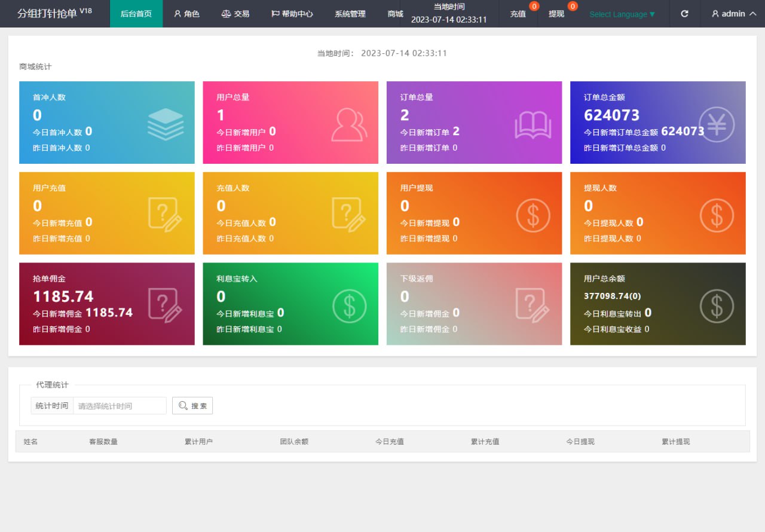Click the 昨日首冲人数 line
This screenshot has width=765, height=532.
point(62,148)
